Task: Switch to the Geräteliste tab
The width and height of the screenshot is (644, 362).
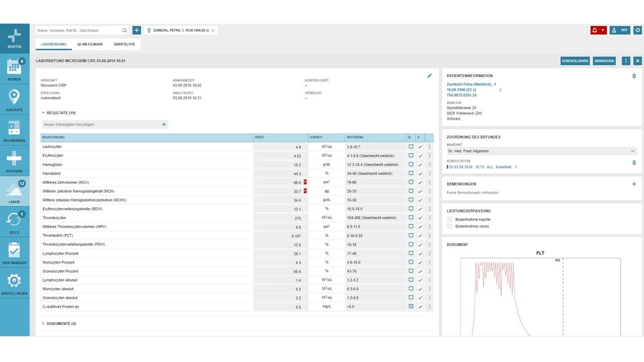Action: pyautogui.click(x=124, y=44)
